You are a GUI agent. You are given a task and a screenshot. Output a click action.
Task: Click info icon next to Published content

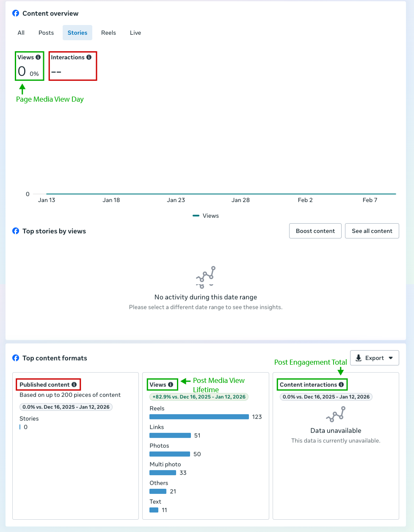[74, 385]
